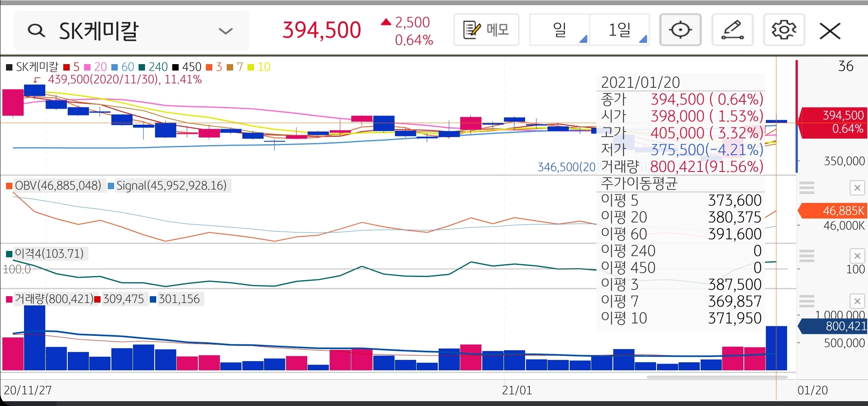This screenshot has width=868, height=406.
Task: Remove the 이격 indicator panel
Action: (857, 256)
